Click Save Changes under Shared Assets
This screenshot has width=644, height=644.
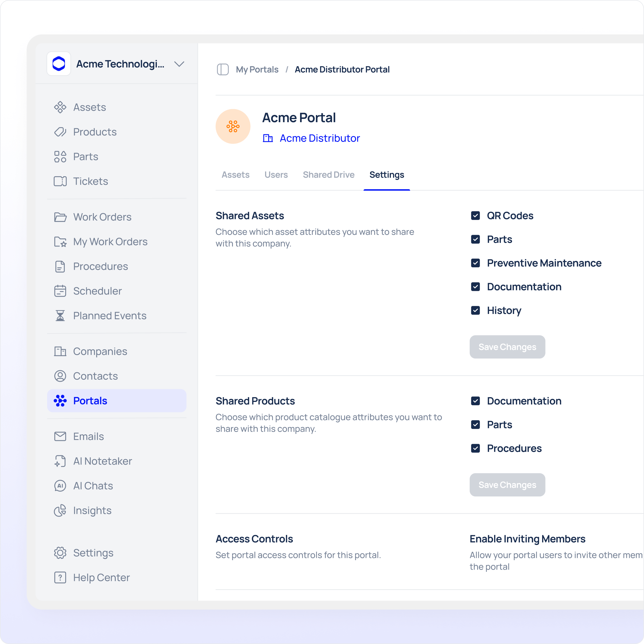507,347
